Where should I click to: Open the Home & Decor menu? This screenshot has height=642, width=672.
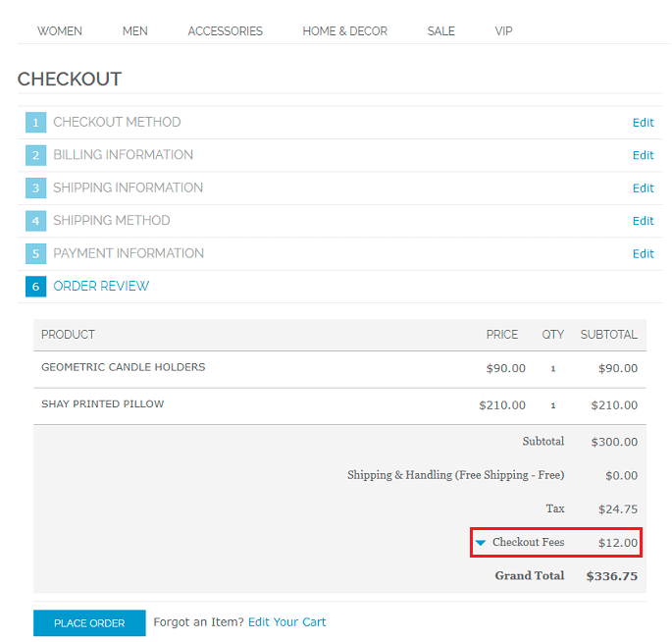[x=345, y=31]
